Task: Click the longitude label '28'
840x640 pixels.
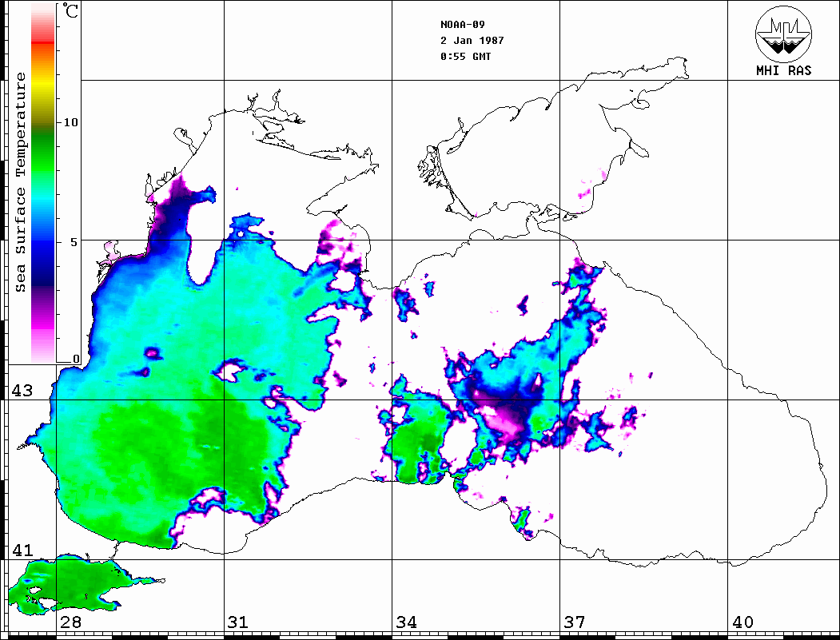Action: click(x=70, y=622)
